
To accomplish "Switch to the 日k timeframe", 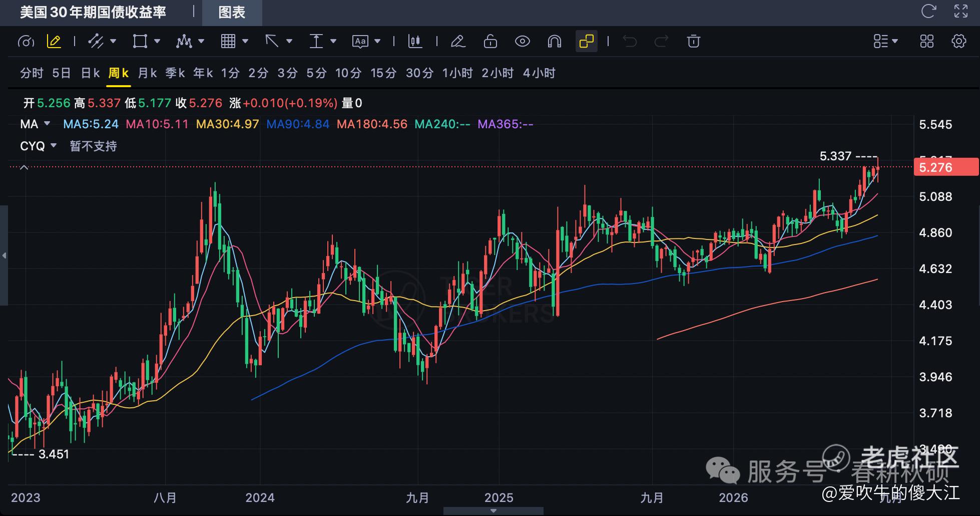I will point(91,73).
